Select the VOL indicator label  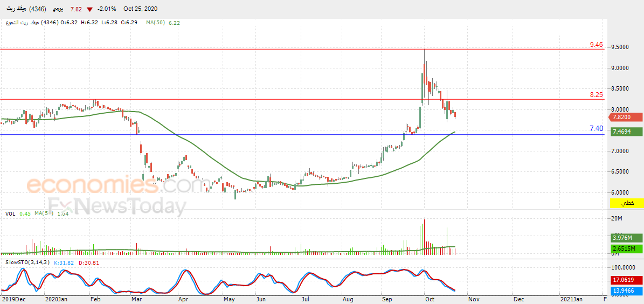pos(10,213)
